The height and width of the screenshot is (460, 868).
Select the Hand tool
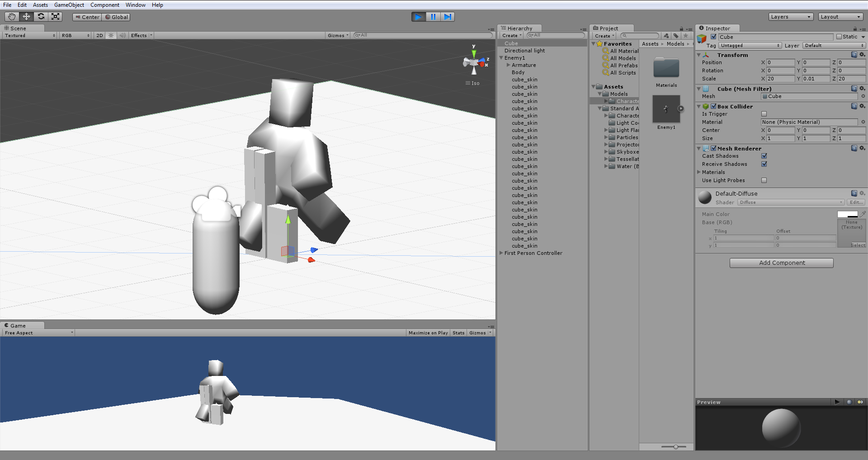click(x=12, y=17)
